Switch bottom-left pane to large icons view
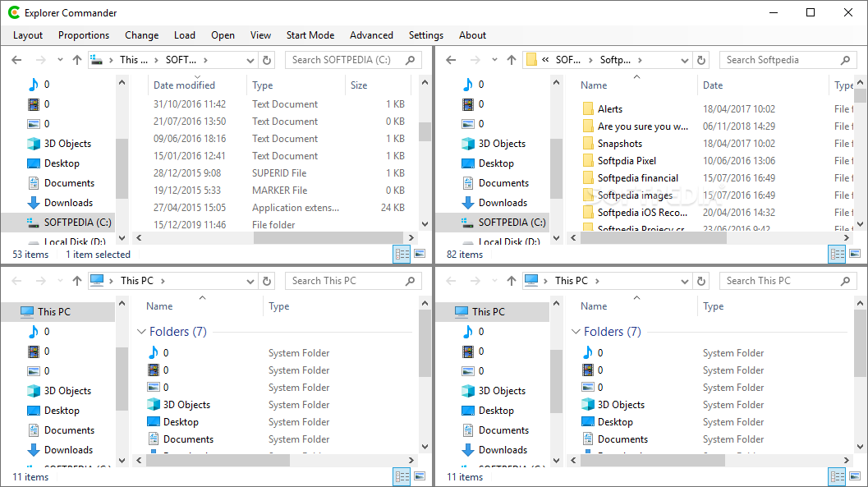 coord(420,476)
